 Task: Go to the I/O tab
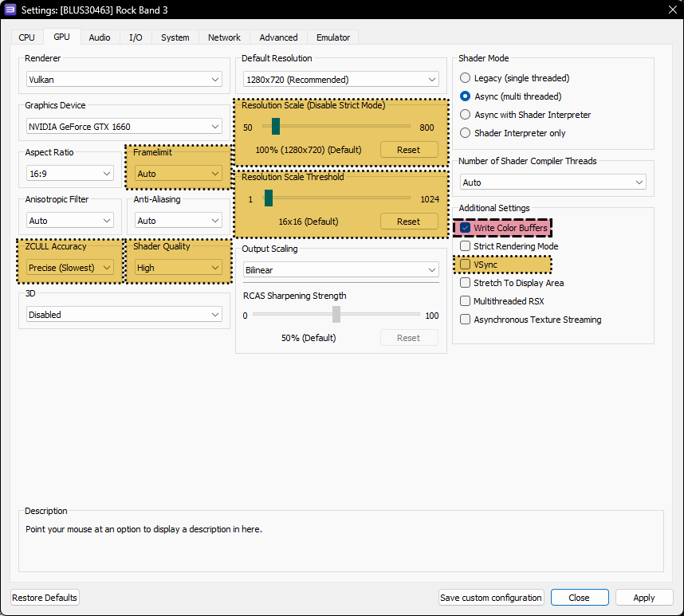[x=136, y=37]
